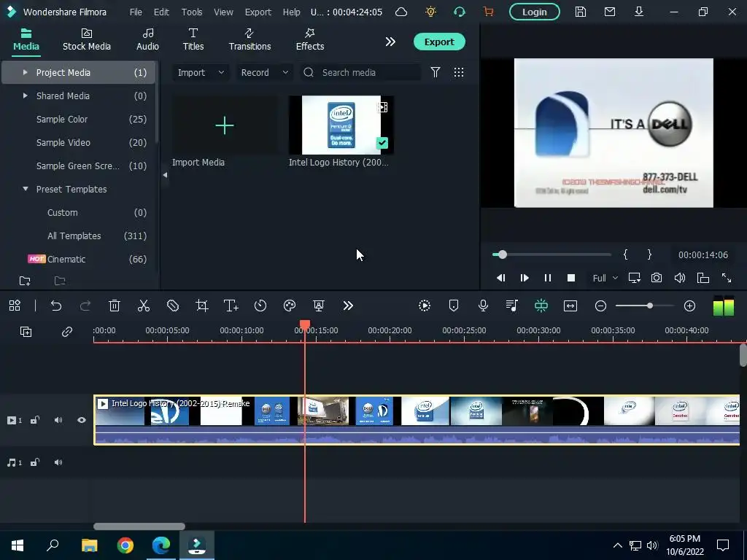The height and width of the screenshot is (560, 747).
Task: Switch media view with grid icon
Action: pos(459,72)
